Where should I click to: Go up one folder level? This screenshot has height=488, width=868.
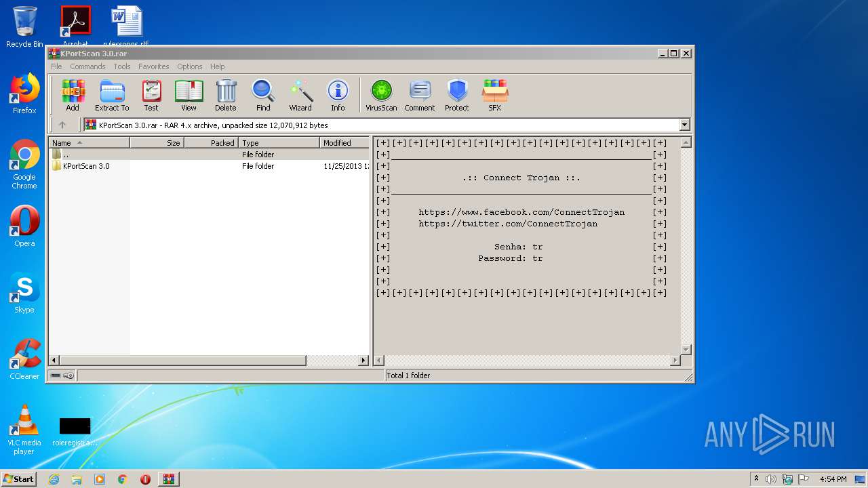click(62, 125)
